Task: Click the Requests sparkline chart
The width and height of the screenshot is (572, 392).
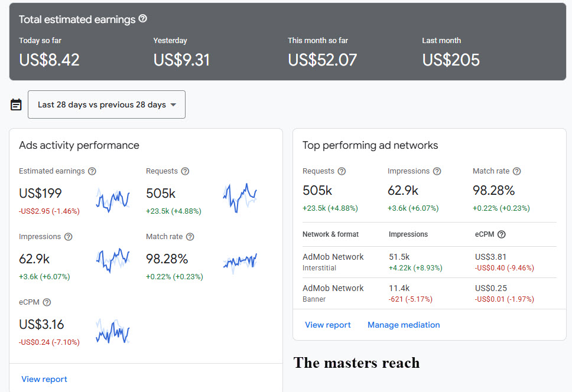Action: pos(240,198)
